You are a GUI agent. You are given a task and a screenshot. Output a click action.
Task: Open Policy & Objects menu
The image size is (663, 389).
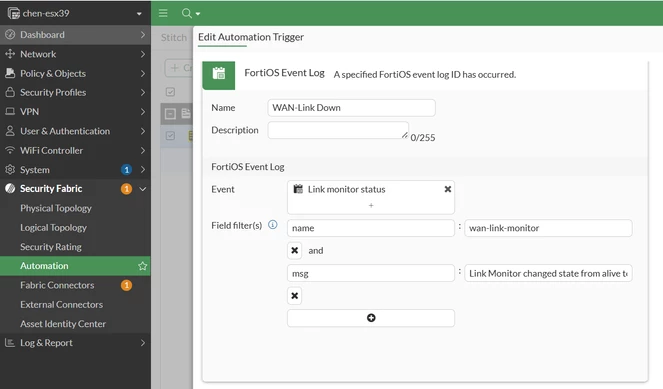coord(75,73)
